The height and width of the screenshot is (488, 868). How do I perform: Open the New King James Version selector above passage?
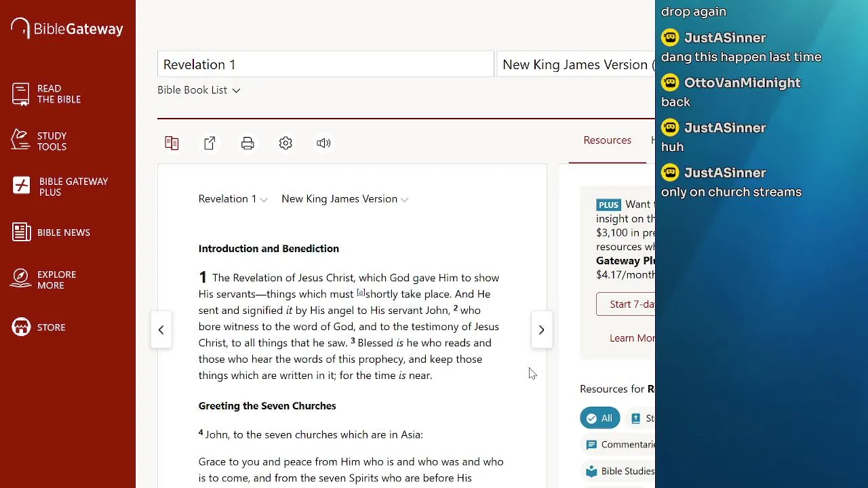pos(344,199)
